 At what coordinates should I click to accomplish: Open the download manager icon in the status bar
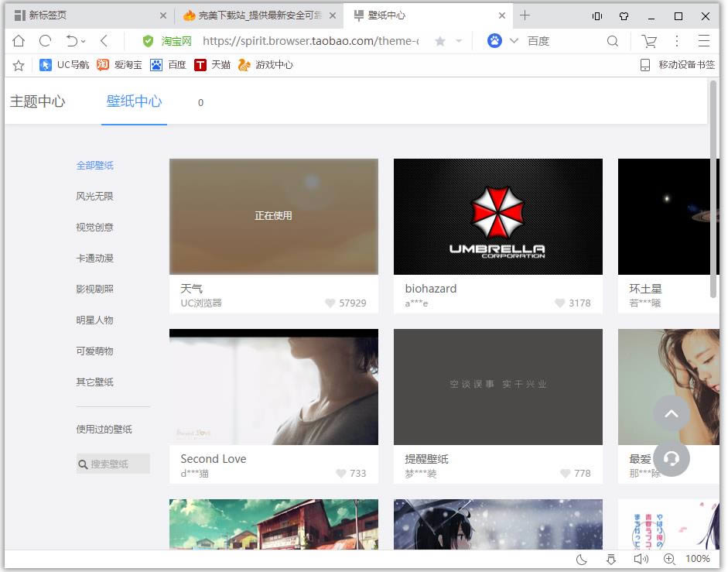tap(610, 559)
